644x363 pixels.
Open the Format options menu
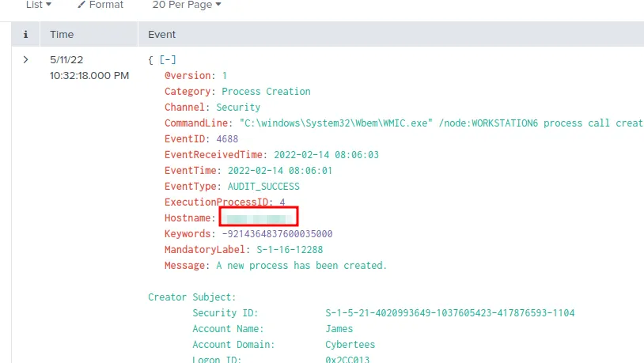(x=100, y=5)
